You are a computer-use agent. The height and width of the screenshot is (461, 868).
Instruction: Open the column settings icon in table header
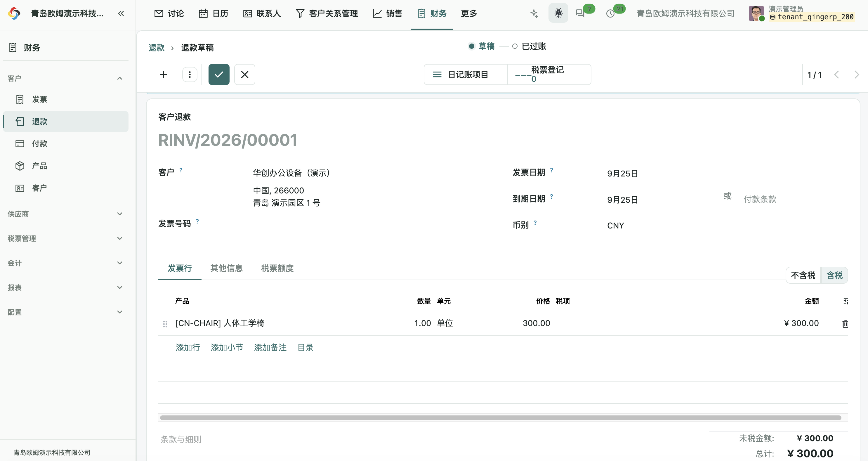pos(846,301)
